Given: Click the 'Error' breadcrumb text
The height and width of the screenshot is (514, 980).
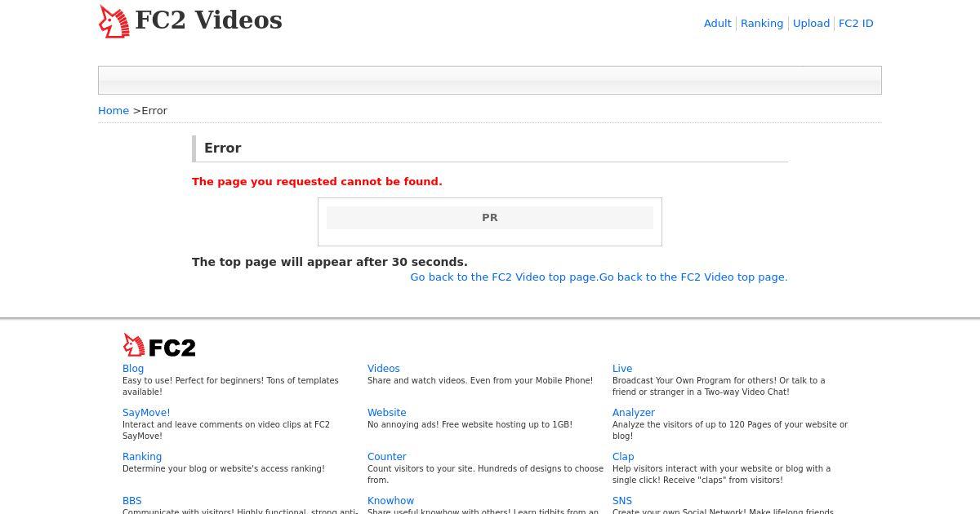Looking at the screenshot, I should pos(154,111).
